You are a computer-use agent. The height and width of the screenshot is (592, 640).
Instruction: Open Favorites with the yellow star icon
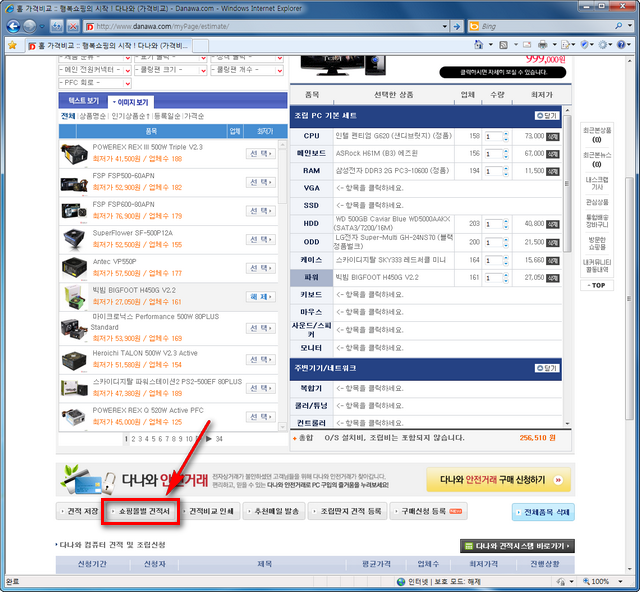point(12,45)
